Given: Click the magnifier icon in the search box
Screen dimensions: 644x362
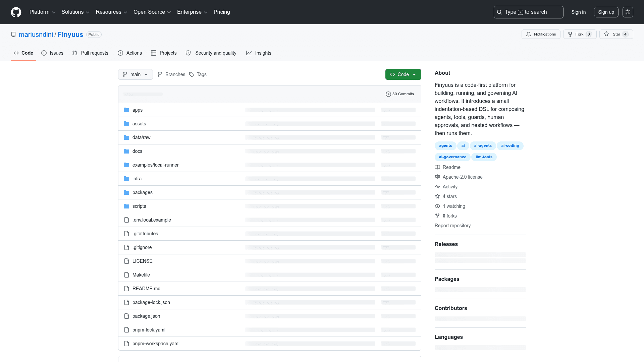Looking at the screenshot, I should 499,12.
